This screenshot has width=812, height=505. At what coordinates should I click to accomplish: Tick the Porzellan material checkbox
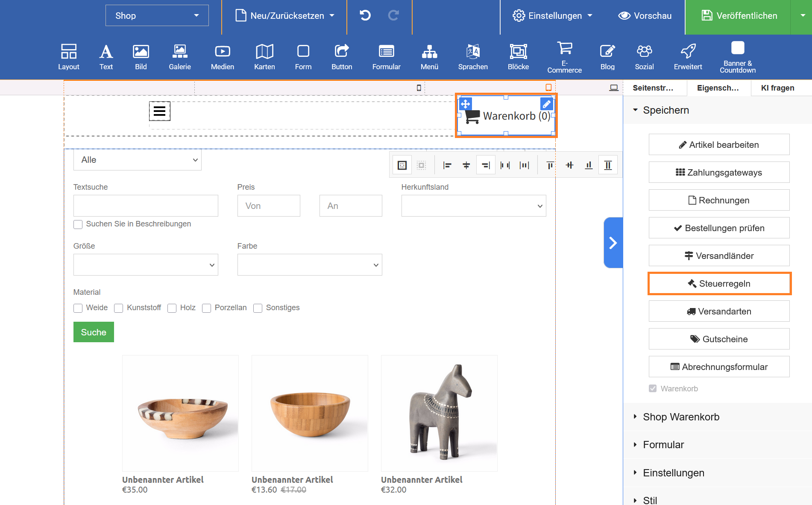pyautogui.click(x=207, y=308)
